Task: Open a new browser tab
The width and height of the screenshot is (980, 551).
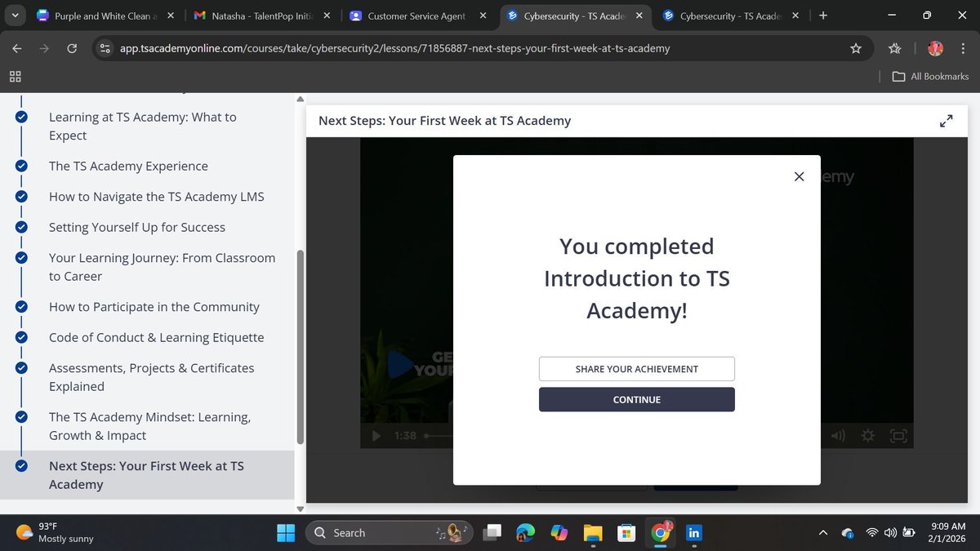Action: 822,16
